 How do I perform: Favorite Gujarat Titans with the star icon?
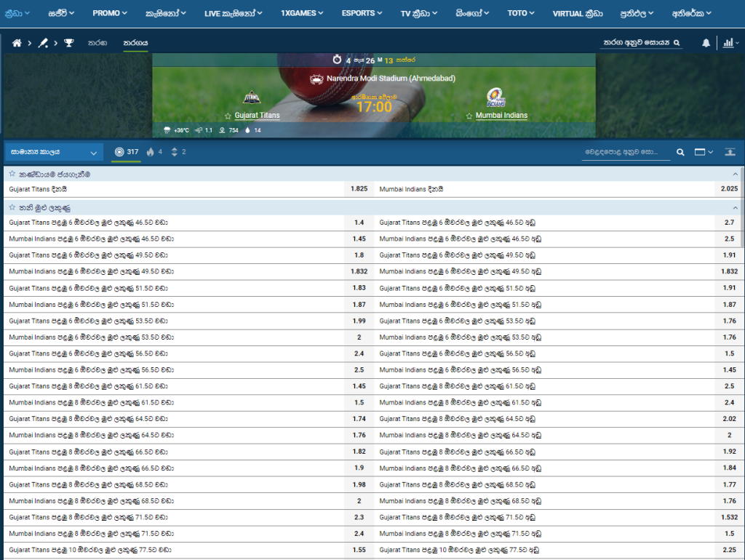228,116
